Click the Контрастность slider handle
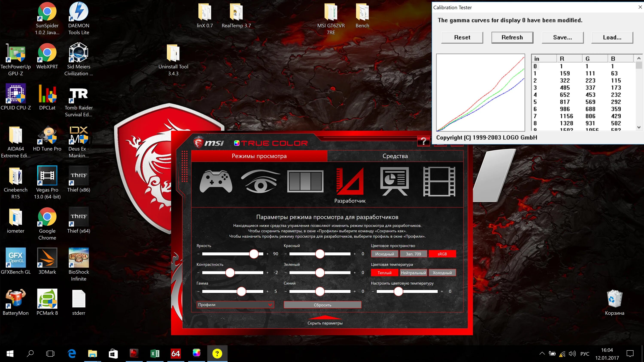 230,273
